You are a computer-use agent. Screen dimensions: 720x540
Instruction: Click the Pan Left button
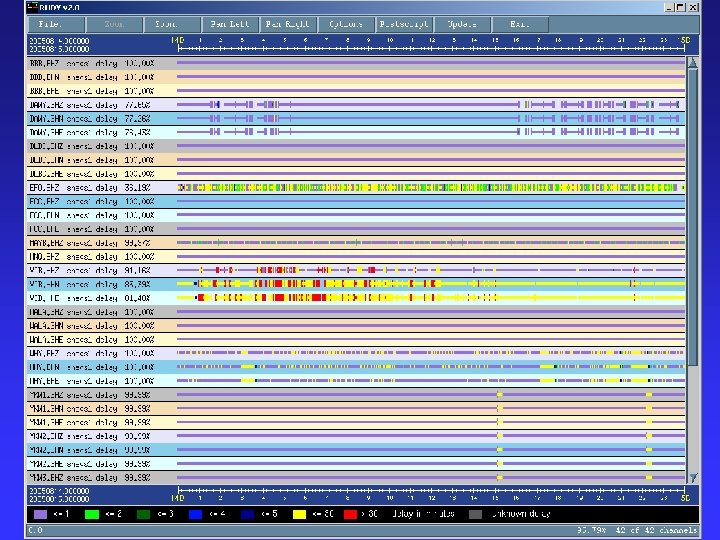pyautogui.click(x=230, y=24)
